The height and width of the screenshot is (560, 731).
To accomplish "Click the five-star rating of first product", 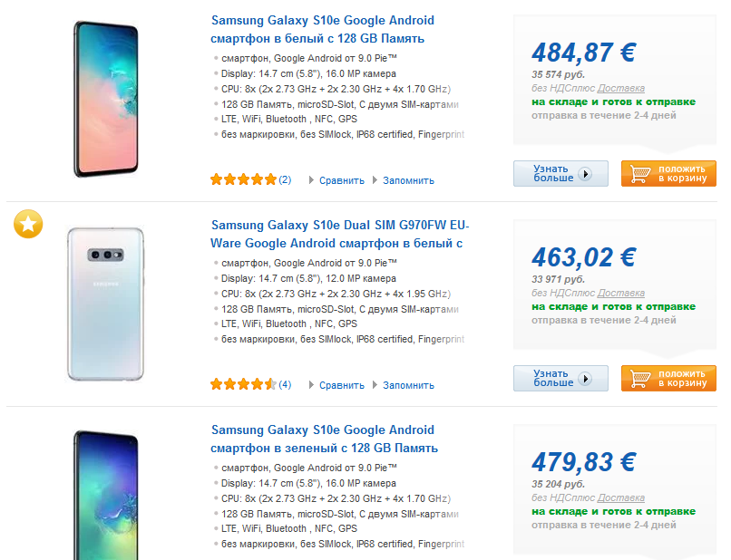I will (243, 179).
